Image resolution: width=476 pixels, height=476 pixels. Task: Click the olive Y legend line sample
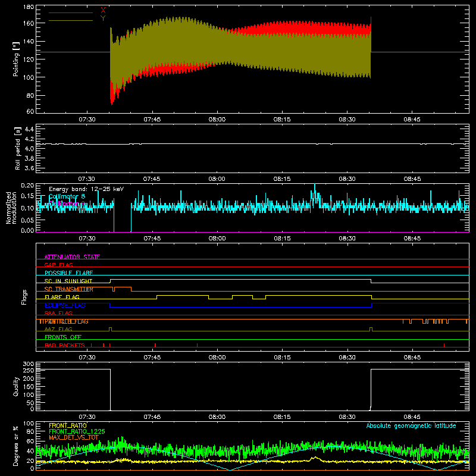pos(71,21)
